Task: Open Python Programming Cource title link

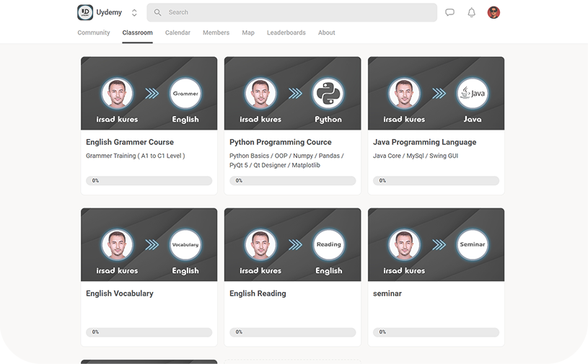Action: click(x=280, y=142)
